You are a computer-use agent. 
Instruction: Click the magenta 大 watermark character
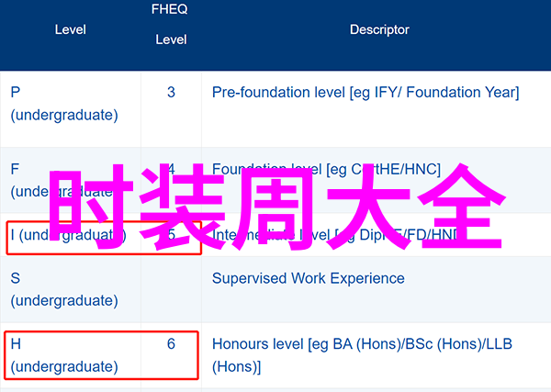368,207
